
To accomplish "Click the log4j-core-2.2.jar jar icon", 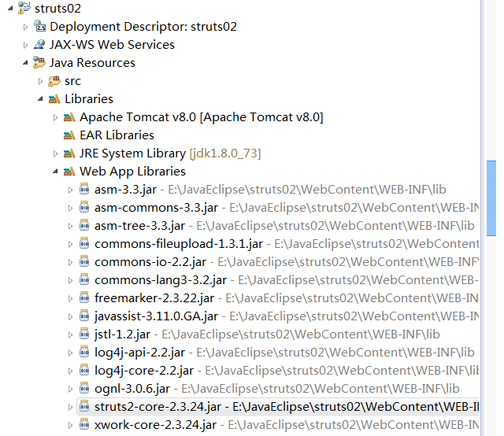I will tap(84, 371).
